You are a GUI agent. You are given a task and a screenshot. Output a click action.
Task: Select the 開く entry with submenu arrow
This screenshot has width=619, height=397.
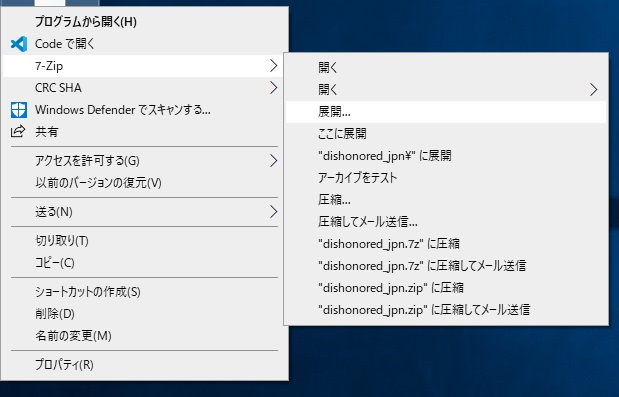[446, 90]
